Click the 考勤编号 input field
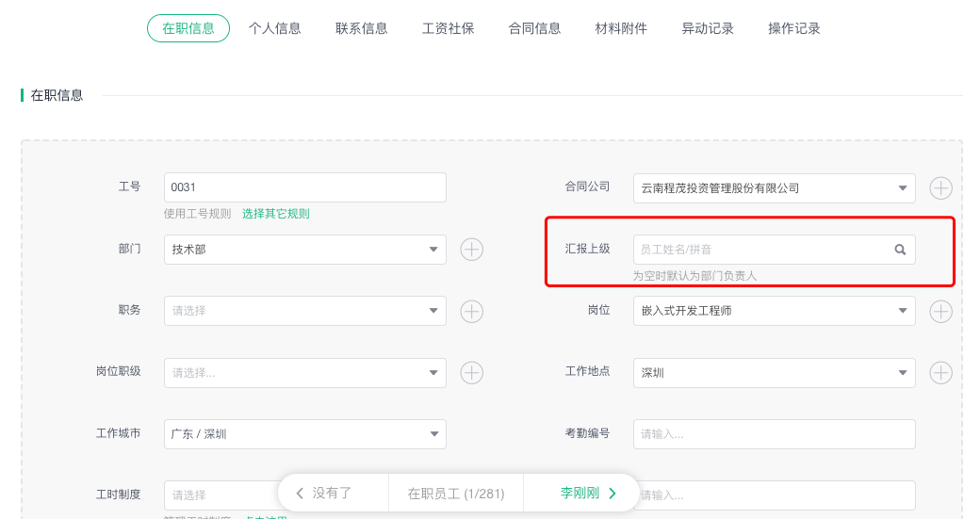 (775, 434)
